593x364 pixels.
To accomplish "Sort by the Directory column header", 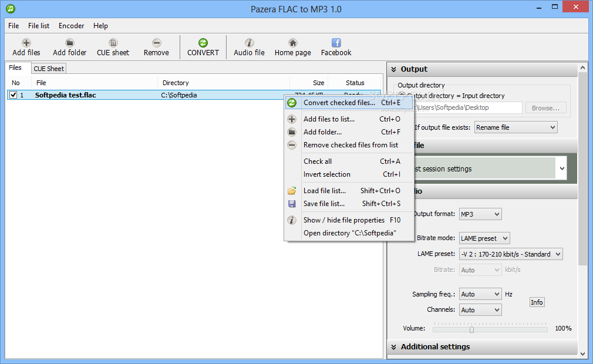I will [224, 83].
